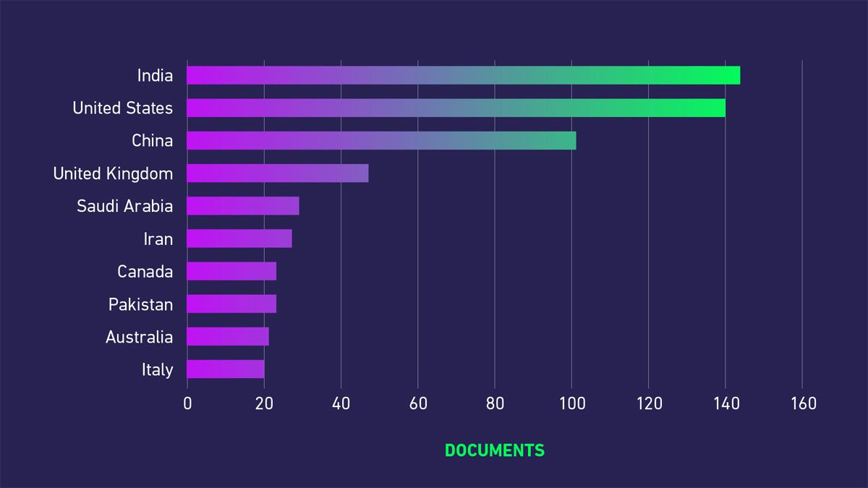Select the India bar in the chart
This screenshot has height=488, width=868.
[x=464, y=75]
